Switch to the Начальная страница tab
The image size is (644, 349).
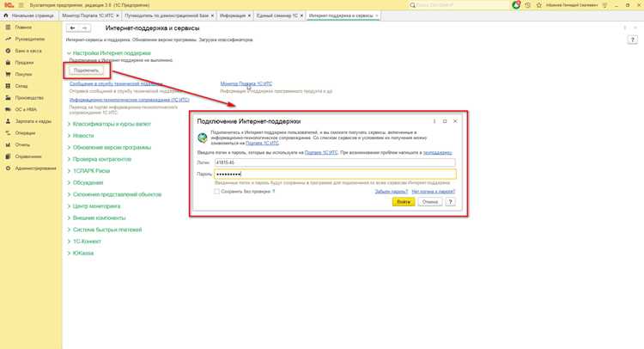(x=28, y=15)
